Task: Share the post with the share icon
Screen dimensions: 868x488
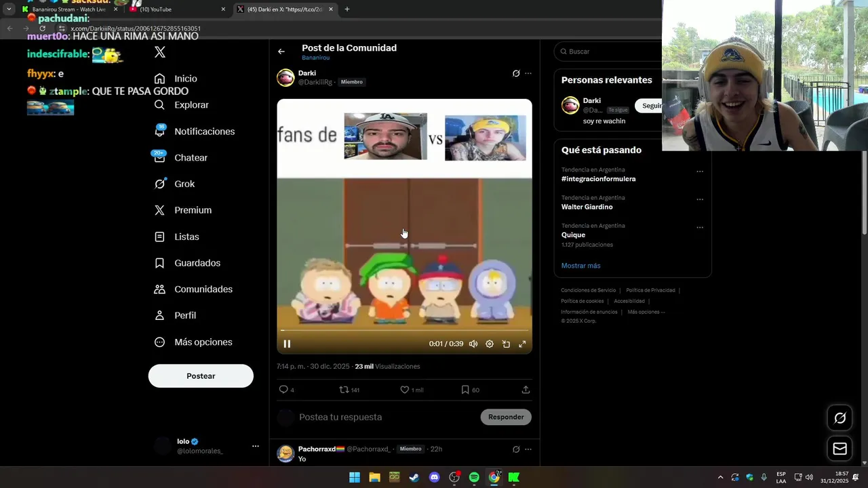Action: click(526, 390)
